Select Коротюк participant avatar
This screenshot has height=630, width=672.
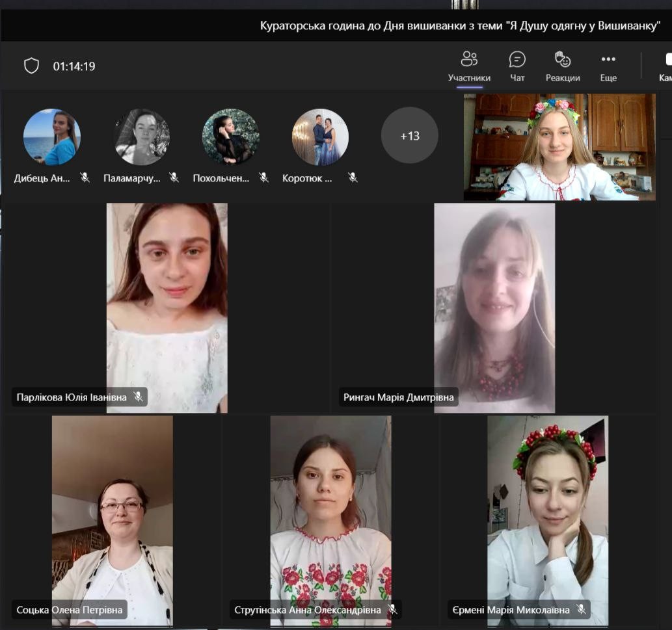[x=320, y=137]
